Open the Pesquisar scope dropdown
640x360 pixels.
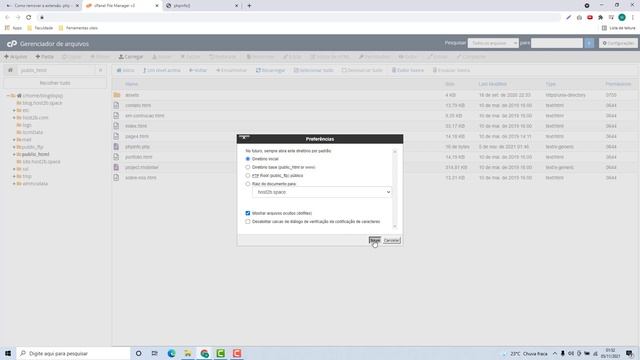[x=493, y=43]
